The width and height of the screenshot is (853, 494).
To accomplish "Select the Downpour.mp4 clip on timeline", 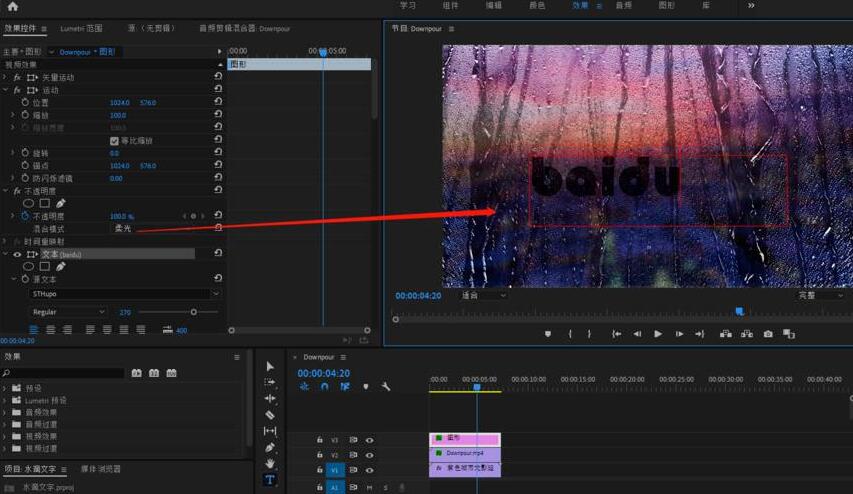I will pyautogui.click(x=465, y=453).
